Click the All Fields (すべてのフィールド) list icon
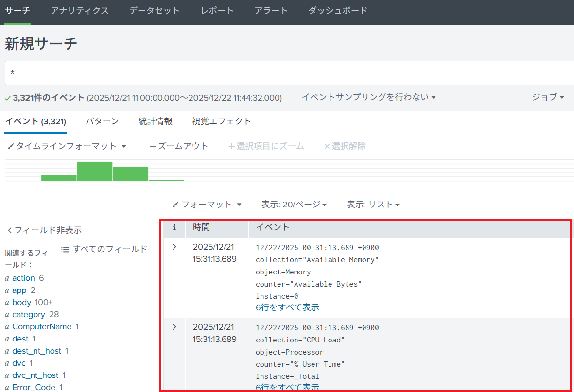 pyautogui.click(x=65, y=249)
